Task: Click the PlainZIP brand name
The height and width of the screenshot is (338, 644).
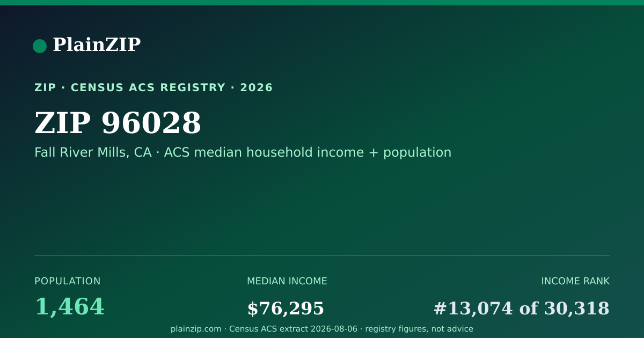Action: (97, 45)
